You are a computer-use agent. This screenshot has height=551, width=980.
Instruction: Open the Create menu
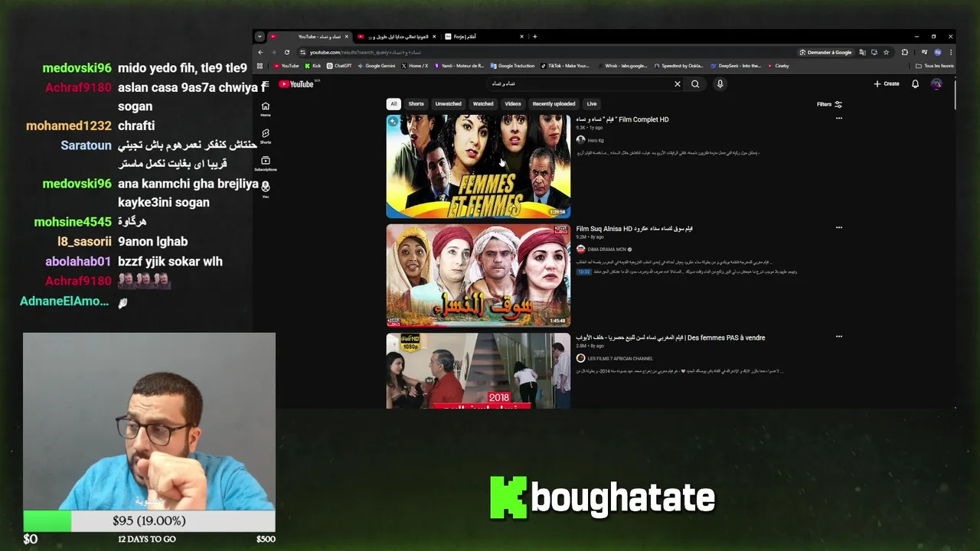click(887, 84)
